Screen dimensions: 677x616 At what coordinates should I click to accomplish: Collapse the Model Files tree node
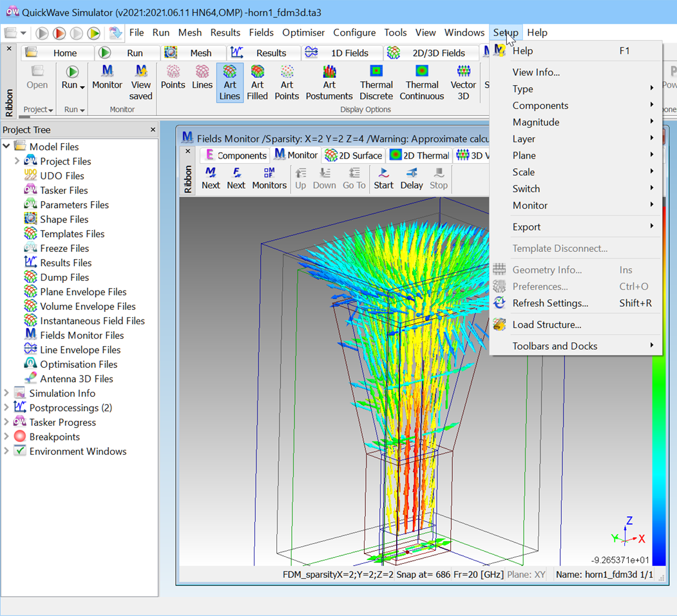[6, 146]
